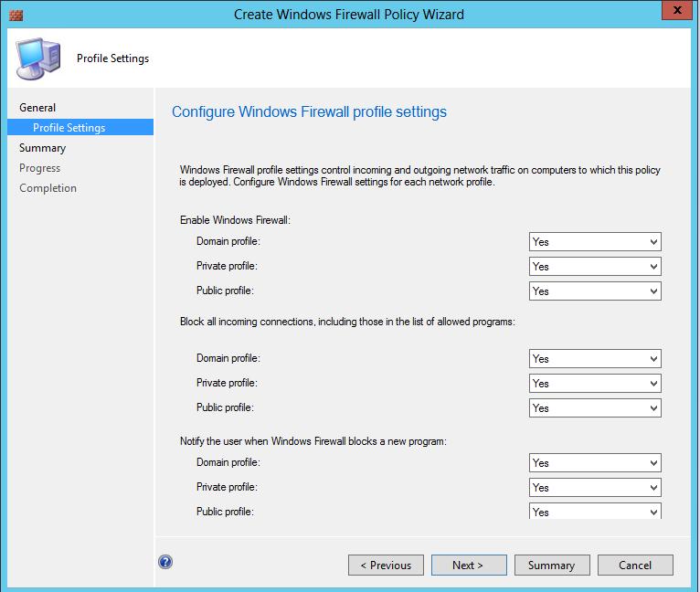700x592 pixels.
Task: Click 'Private profile:' label under Enable Windows Firewall
Action: (x=227, y=266)
